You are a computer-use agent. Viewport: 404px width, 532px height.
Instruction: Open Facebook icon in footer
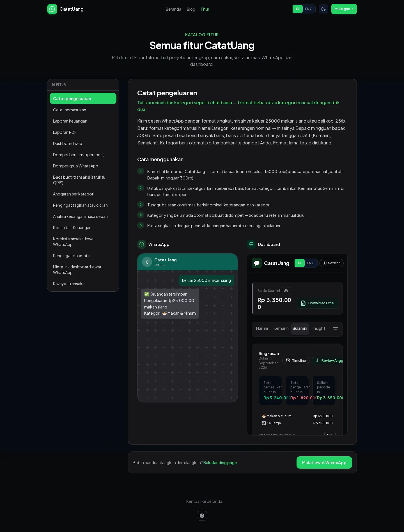click(202, 516)
